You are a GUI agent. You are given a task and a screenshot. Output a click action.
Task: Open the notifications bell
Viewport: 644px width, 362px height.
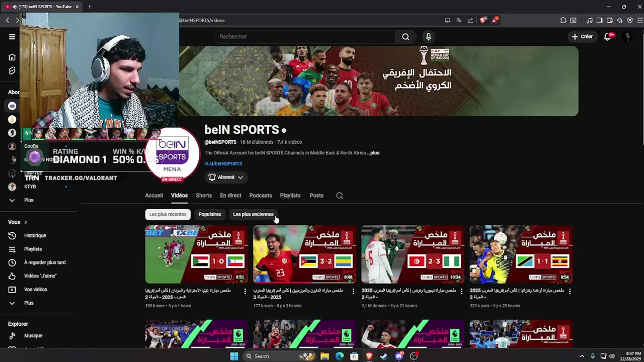tap(608, 36)
